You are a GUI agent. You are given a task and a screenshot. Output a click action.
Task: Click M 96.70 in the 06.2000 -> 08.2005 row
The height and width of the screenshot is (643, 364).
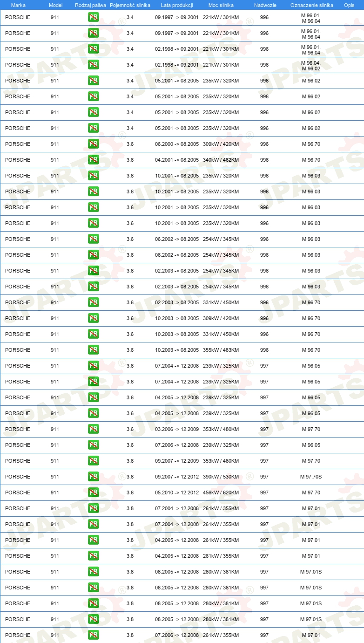click(x=311, y=144)
